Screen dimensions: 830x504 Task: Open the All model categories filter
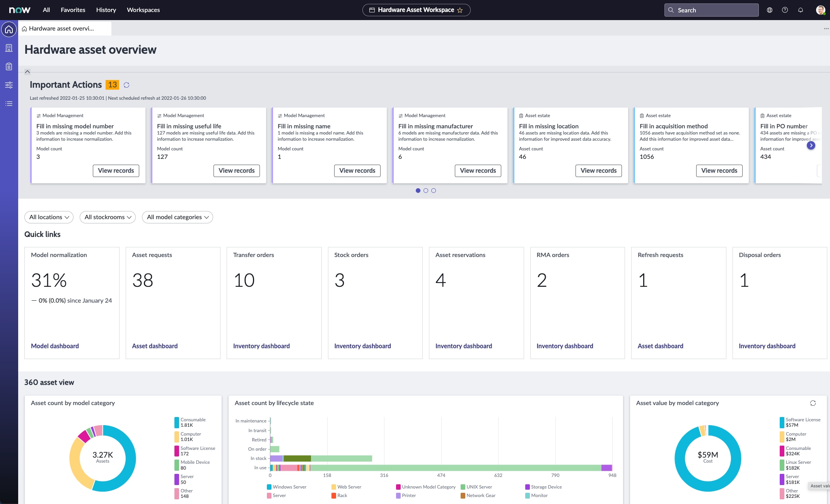coord(178,217)
